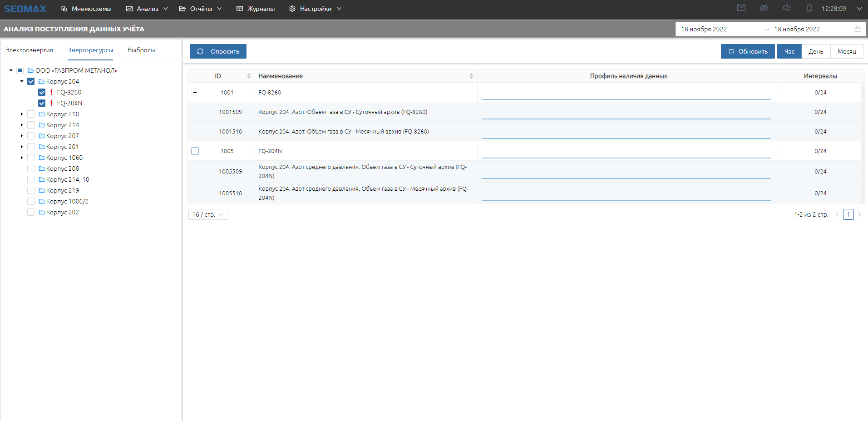The height and width of the screenshot is (421, 868).
Task: Check the Корпус 210 checkbox
Action: click(31, 114)
